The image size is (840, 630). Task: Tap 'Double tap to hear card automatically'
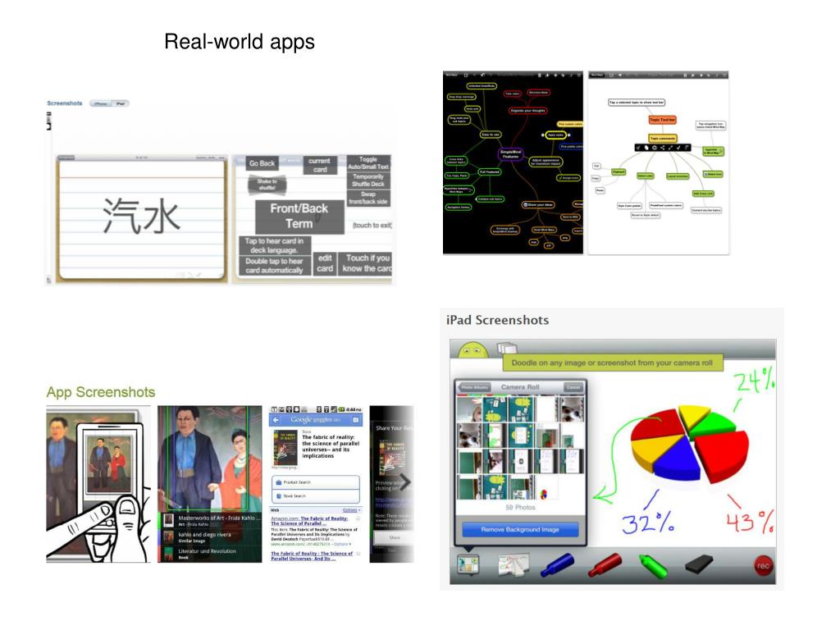(x=274, y=265)
